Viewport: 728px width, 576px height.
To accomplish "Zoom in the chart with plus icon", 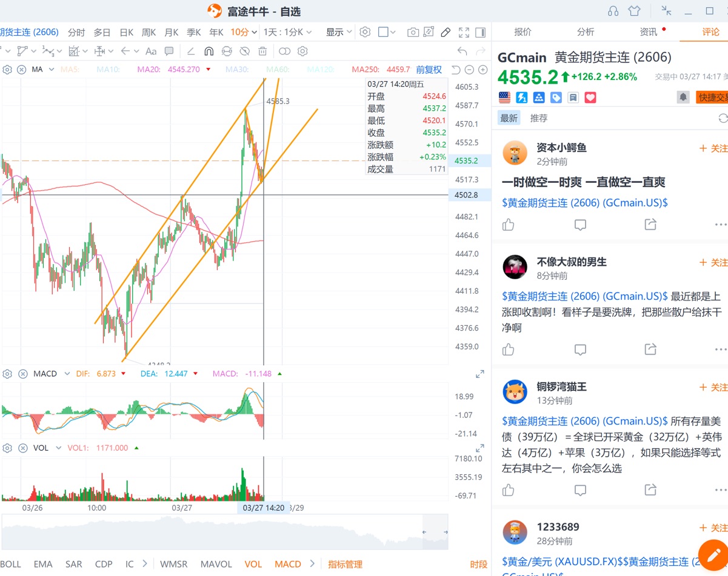I will point(483,70).
